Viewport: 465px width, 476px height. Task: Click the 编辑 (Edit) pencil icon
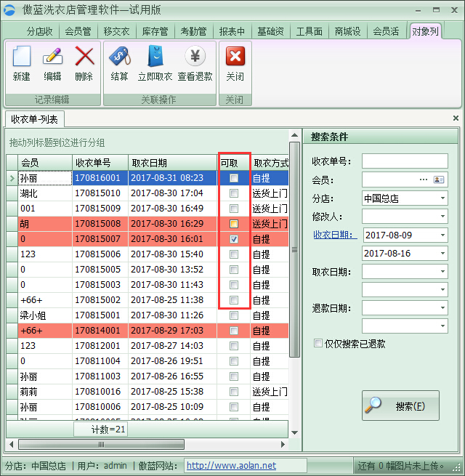(52, 56)
